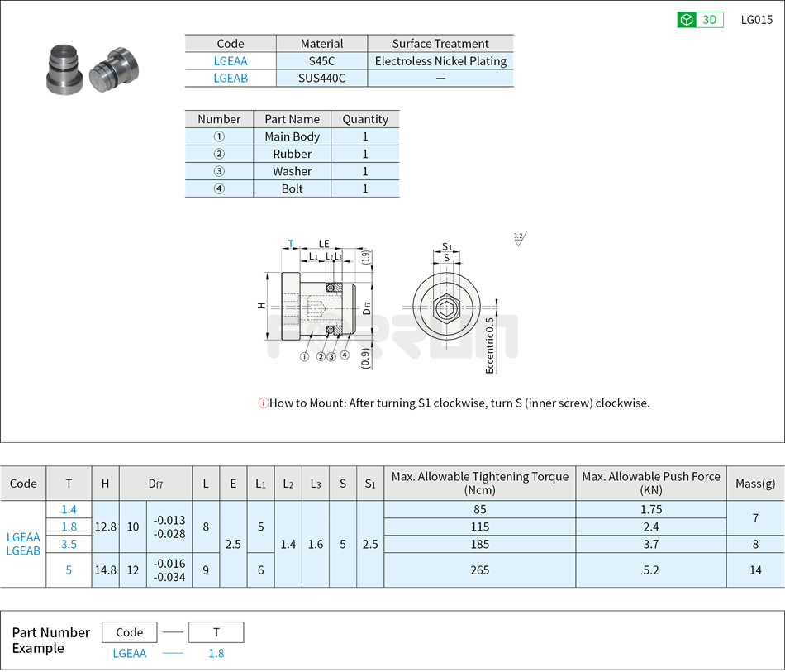
Task: Click push force value 3.7
Action: coord(651,545)
